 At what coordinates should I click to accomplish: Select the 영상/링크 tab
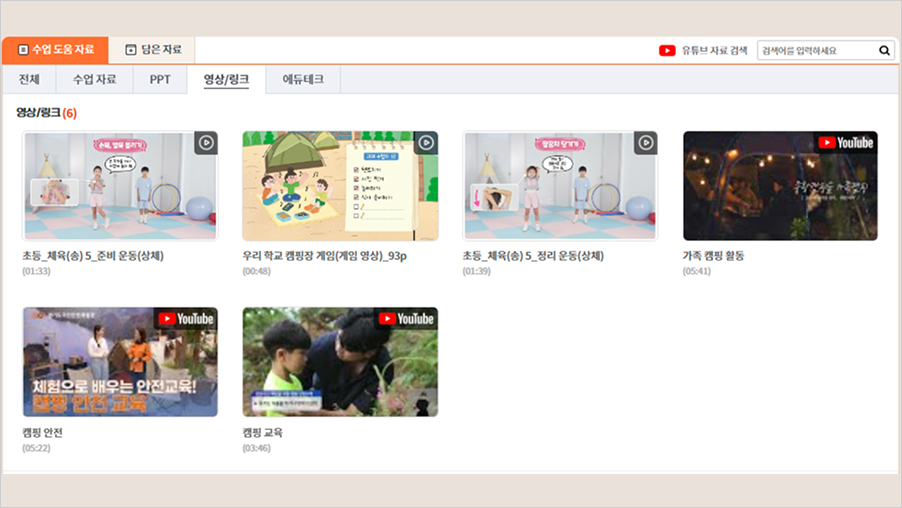click(x=226, y=79)
